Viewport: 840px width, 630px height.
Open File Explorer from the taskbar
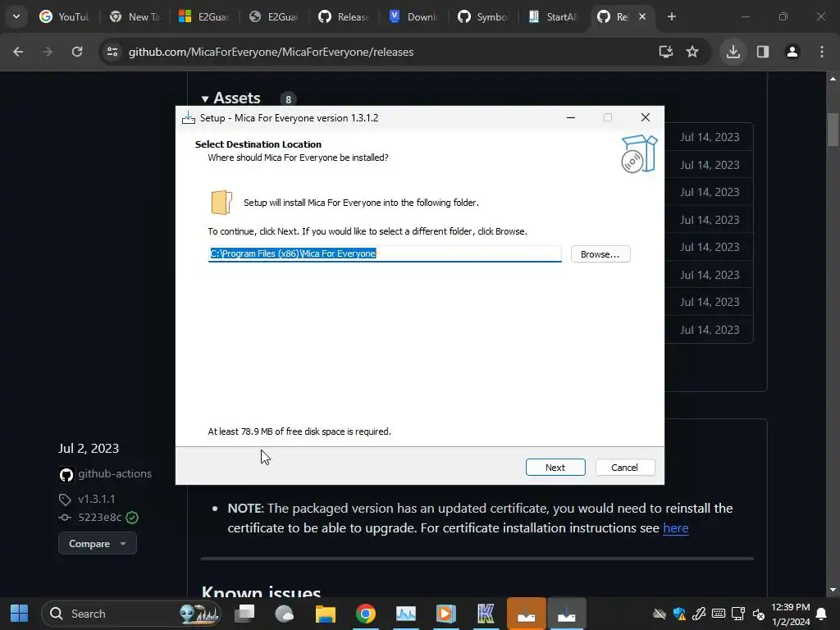coord(325,614)
